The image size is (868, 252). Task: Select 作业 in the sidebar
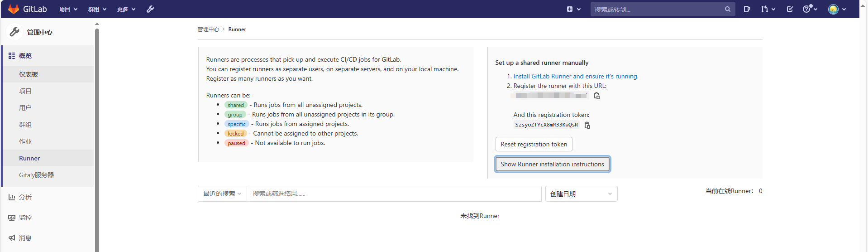[25, 141]
